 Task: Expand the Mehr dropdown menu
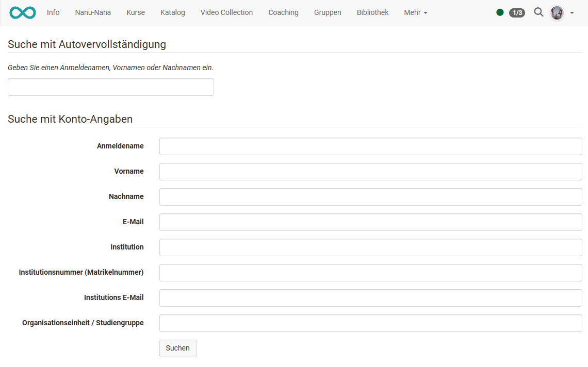(416, 12)
